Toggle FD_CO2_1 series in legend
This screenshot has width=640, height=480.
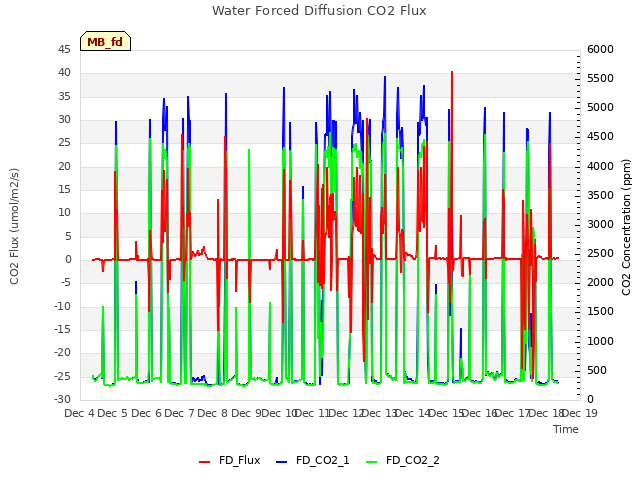coord(313,461)
